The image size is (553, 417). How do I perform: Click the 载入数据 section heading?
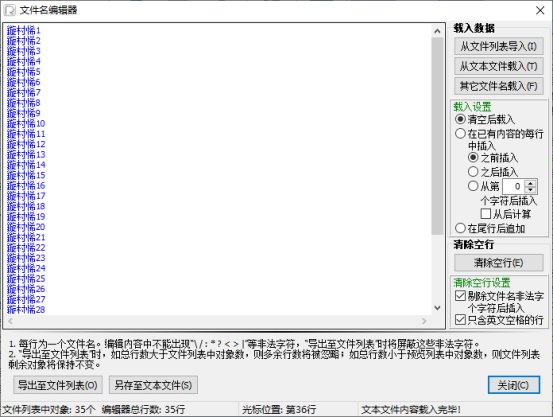point(474,28)
